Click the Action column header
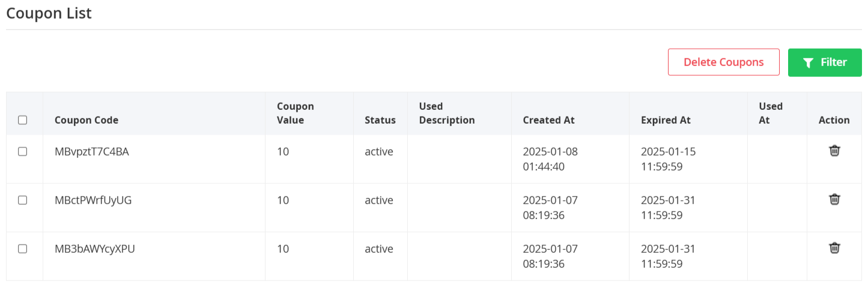868x284 pixels. click(834, 120)
